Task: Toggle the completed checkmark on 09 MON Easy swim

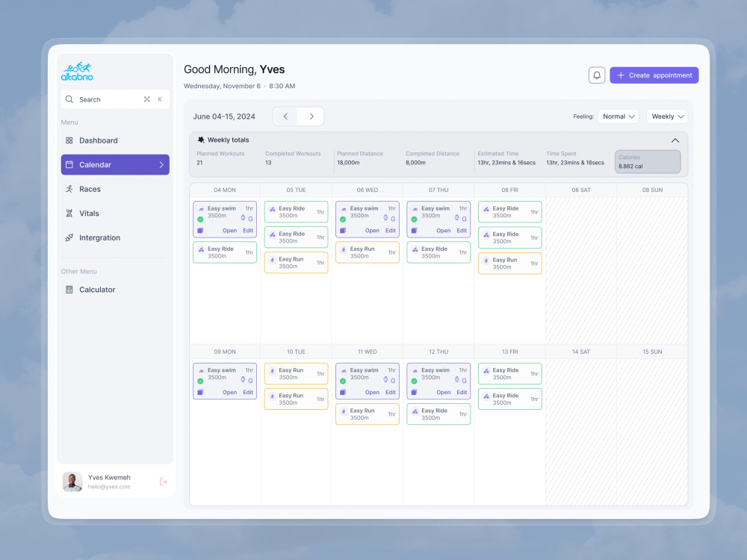Action: click(200, 381)
